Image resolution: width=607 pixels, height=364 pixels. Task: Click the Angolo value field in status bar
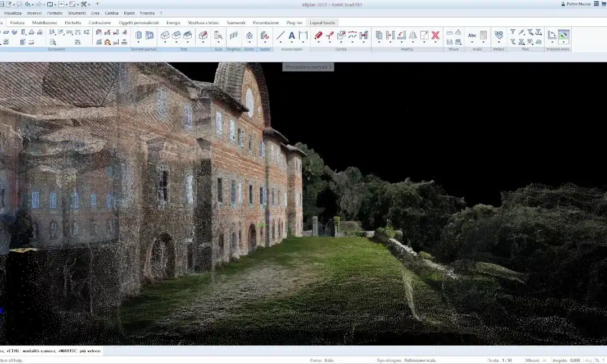574,360
